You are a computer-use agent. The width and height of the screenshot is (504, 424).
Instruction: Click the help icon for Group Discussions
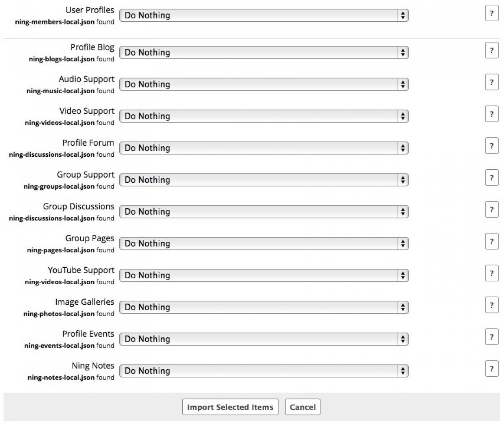coord(491,210)
